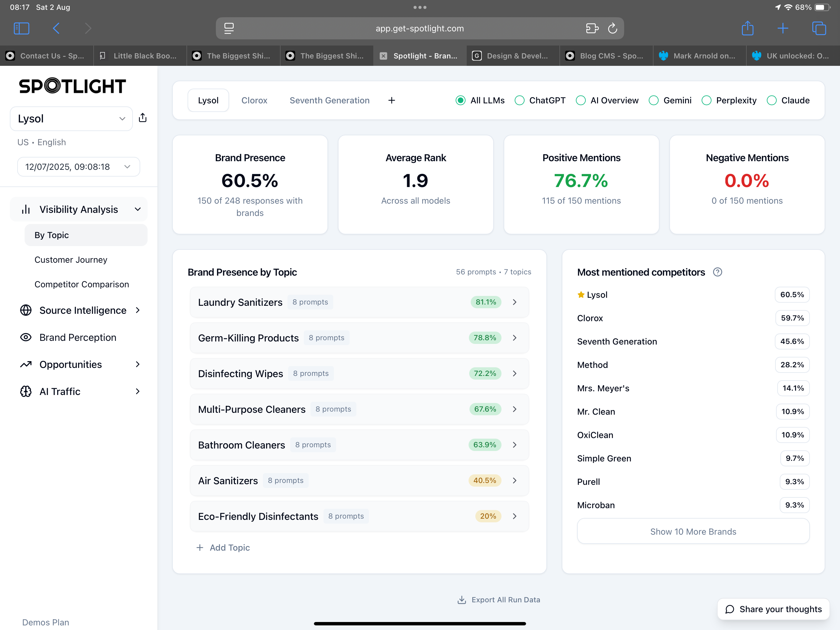The width and height of the screenshot is (840, 630).
Task: Click the chat bubble icon in Share your thoughts
Action: pyautogui.click(x=730, y=609)
